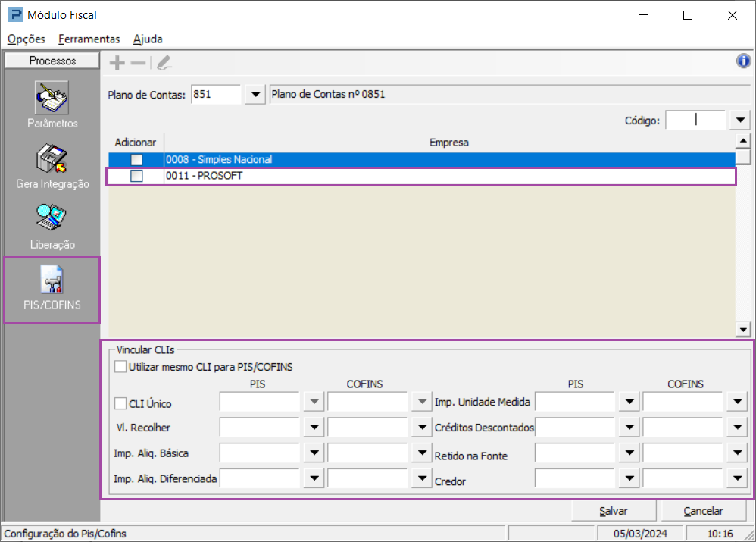Screen dimensions: 756x542
Task: Focus the Código input field
Action: 695,120
